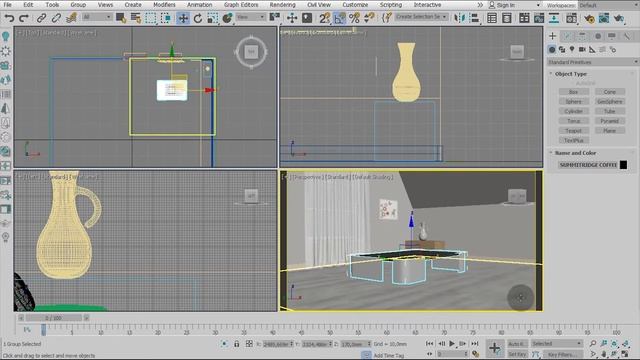Viewport: 640px width, 360px height.
Task: Toggle the Selection Lock padlock
Action: tap(237, 344)
